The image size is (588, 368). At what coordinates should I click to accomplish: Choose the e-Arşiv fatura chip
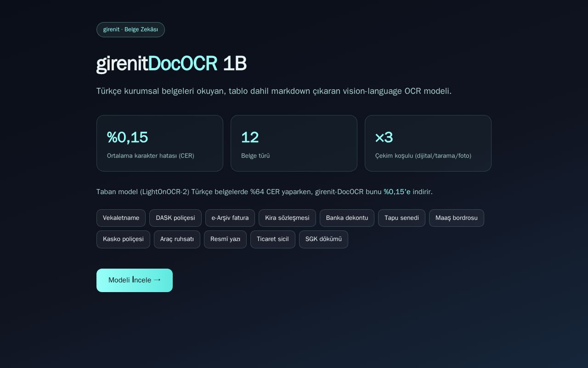coord(230,218)
